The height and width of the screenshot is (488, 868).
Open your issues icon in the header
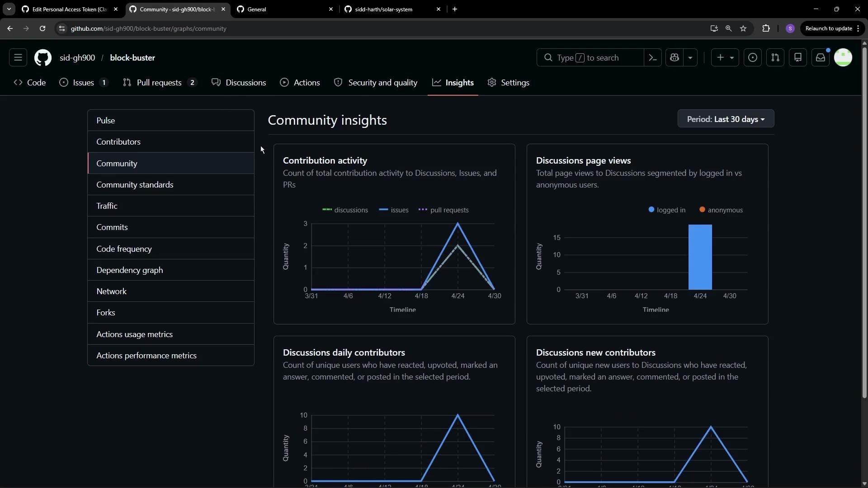pos(753,57)
